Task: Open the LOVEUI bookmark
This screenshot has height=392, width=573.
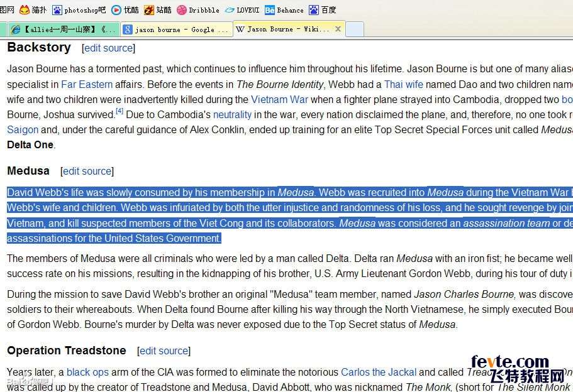Action: coord(242,10)
